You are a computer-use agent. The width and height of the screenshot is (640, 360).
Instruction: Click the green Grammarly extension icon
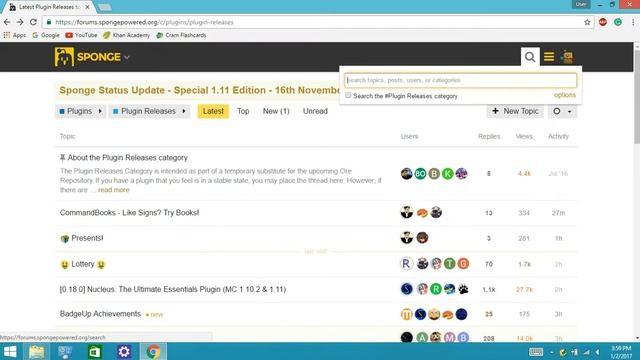point(618,22)
